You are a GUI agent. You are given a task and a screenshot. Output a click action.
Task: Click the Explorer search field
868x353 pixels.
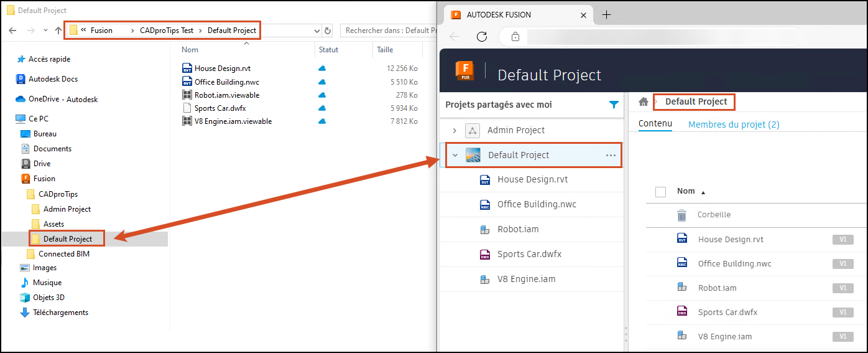(x=387, y=31)
